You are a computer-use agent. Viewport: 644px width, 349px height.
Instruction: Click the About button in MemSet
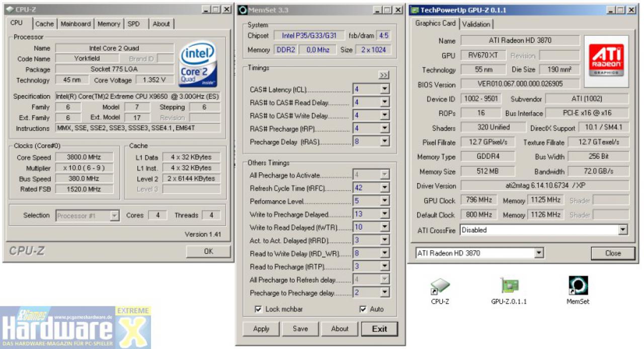[340, 329]
